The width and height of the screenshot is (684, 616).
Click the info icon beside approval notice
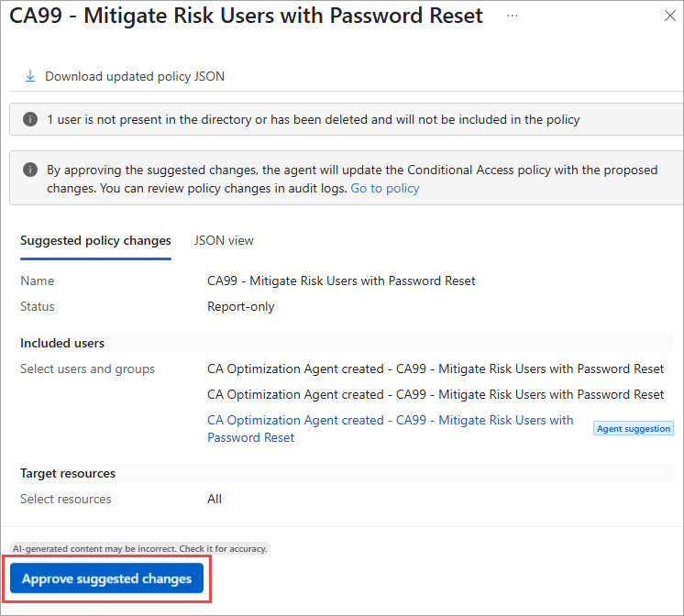pos(30,170)
